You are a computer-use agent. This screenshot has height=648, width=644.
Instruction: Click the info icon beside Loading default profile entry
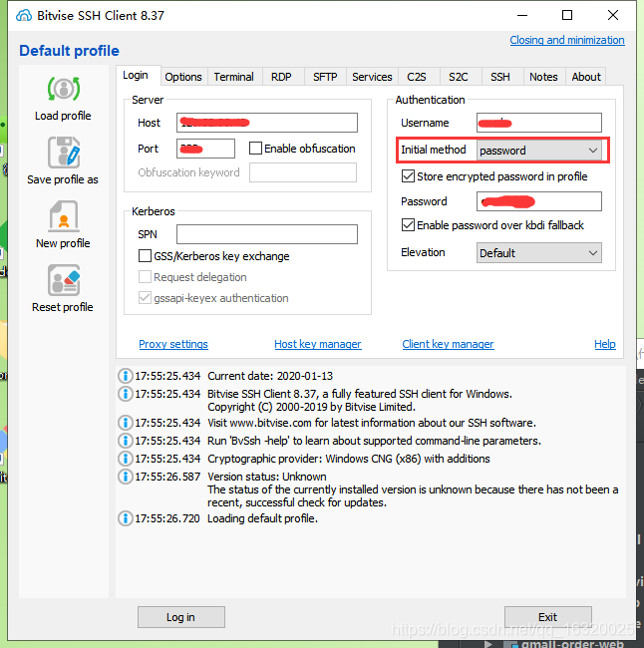pyautogui.click(x=126, y=518)
